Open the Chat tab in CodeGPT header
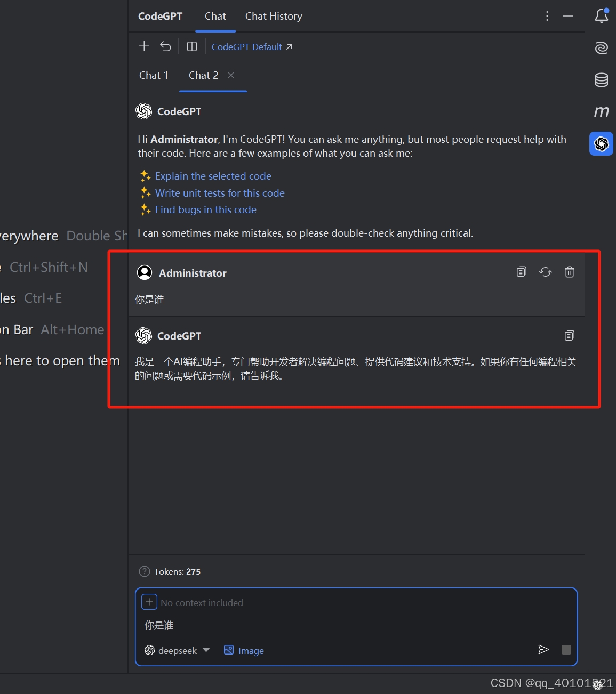This screenshot has width=616, height=694. pos(215,17)
